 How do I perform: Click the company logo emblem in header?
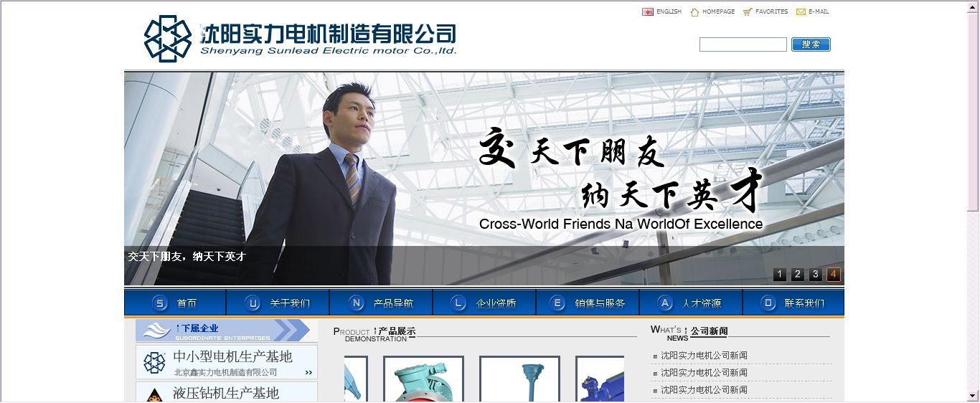click(168, 39)
